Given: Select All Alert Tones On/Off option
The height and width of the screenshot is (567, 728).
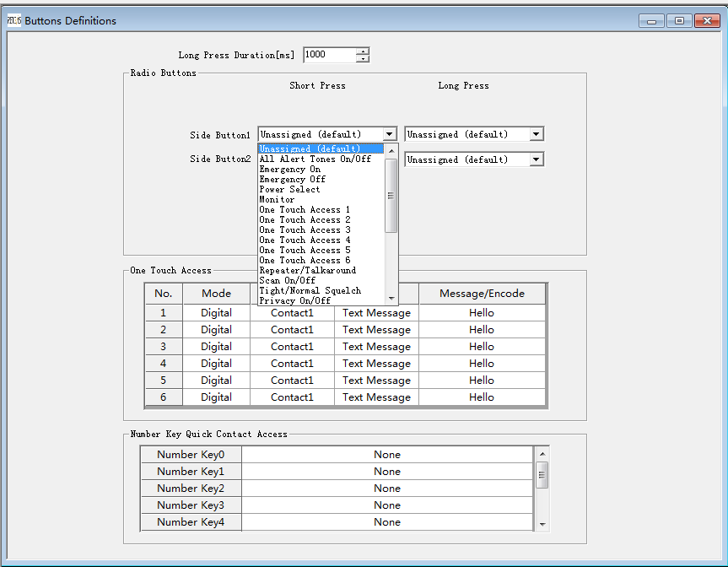Looking at the screenshot, I should [x=315, y=159].
